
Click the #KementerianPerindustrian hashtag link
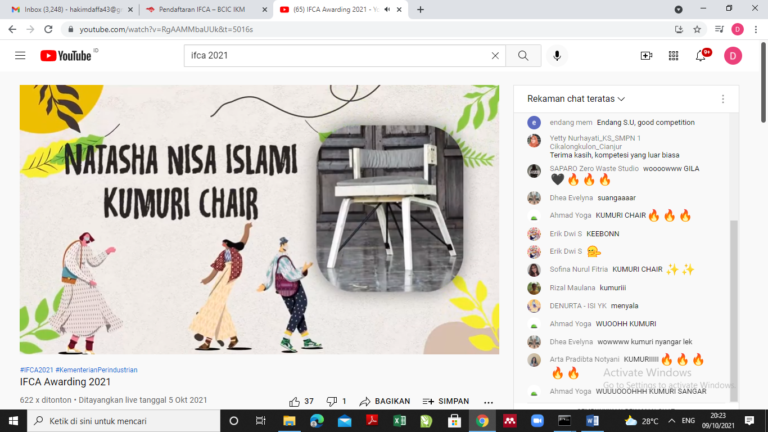point(97,370)
